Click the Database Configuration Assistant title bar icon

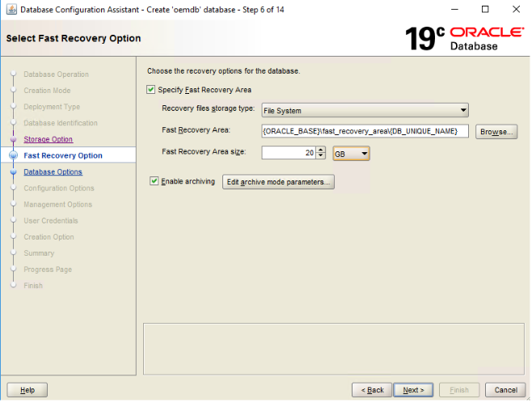coord(10,10)
